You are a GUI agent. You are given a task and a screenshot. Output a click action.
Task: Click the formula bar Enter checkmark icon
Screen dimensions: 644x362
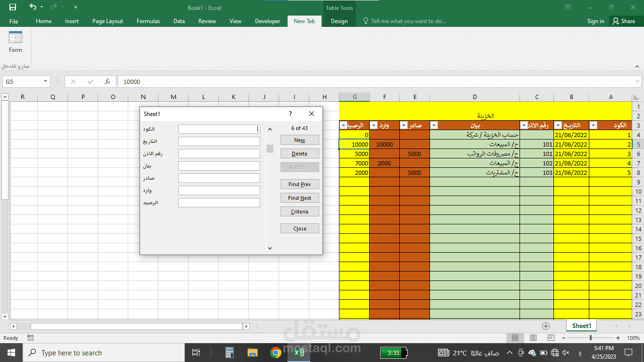91,82
